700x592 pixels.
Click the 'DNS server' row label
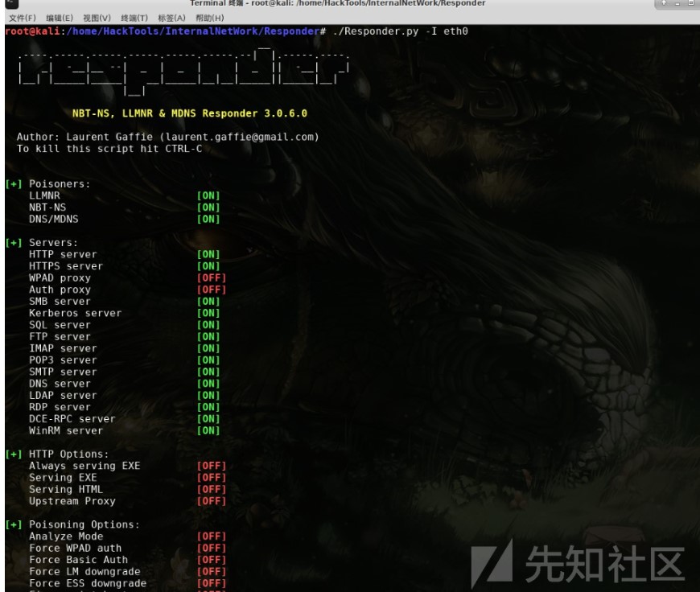click(60, 384)
